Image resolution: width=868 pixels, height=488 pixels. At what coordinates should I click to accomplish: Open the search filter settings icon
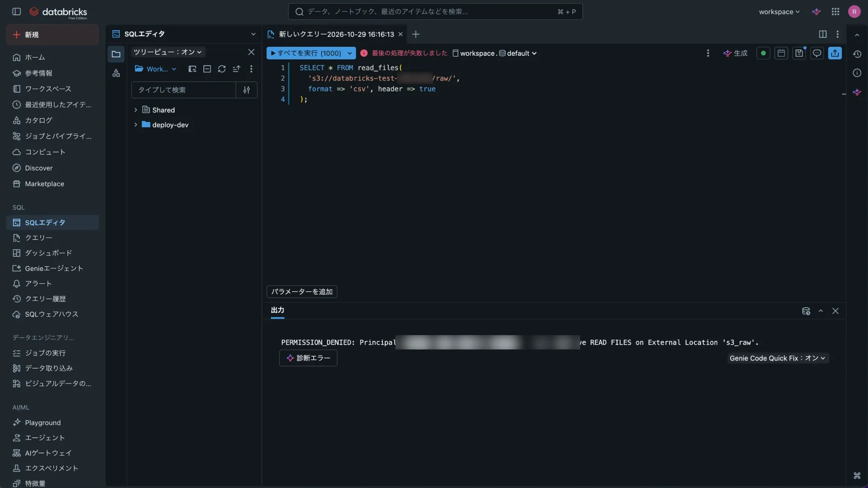247,90
